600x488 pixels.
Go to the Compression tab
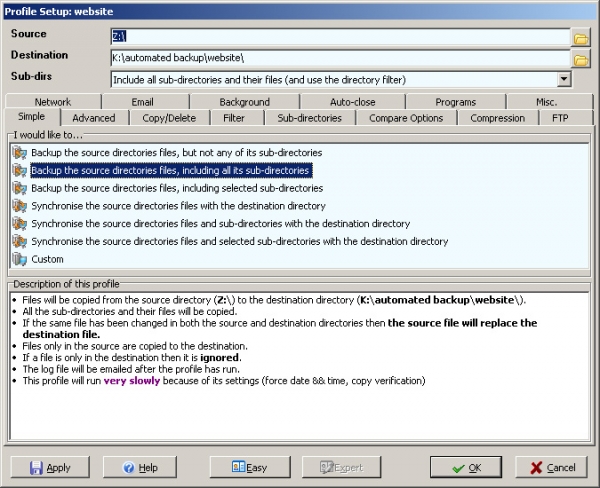(x=497, y=118)
